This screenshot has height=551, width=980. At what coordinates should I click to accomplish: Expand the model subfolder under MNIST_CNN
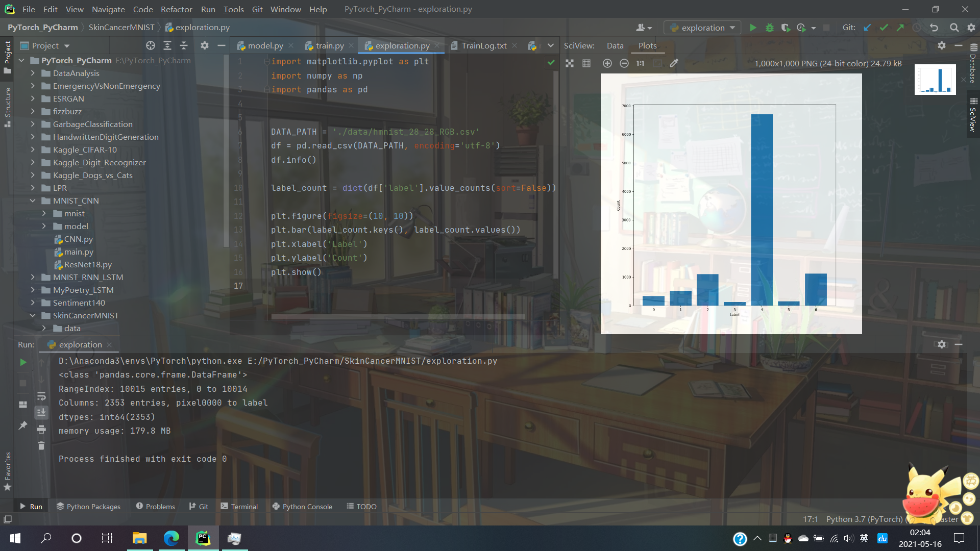coord(44,226)
